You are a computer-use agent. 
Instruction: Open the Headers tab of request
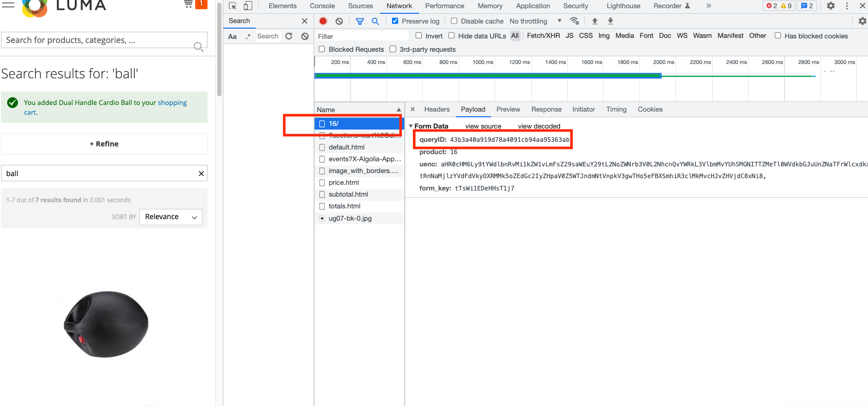tap(437, 109)
